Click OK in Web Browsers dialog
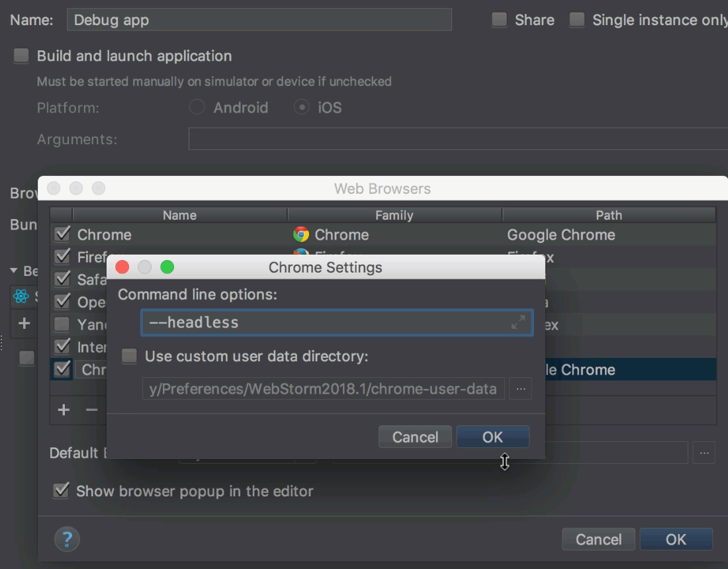The width and height of the screenshot is (728, 569). pos(676,539)
